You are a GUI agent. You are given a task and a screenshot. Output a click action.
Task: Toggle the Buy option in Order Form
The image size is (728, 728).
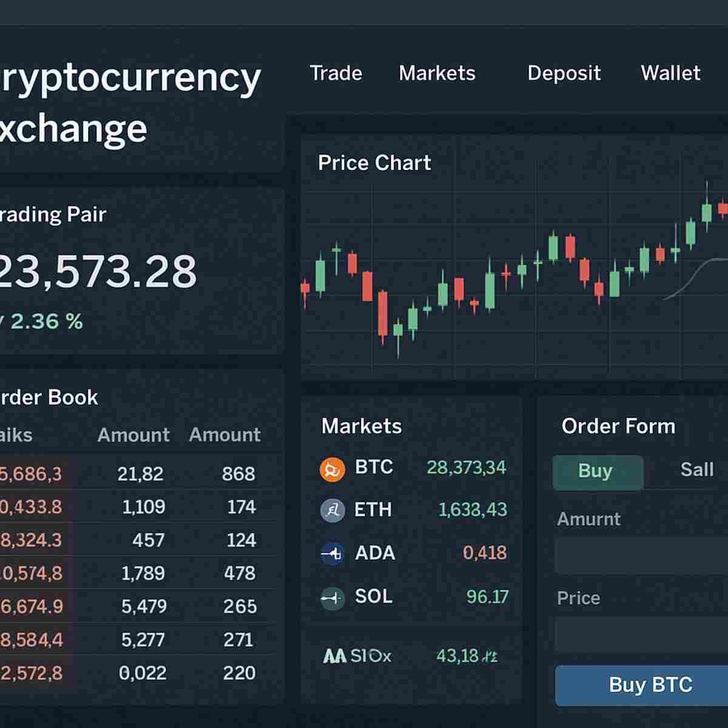pyautogui.click(x=598, y=471)
